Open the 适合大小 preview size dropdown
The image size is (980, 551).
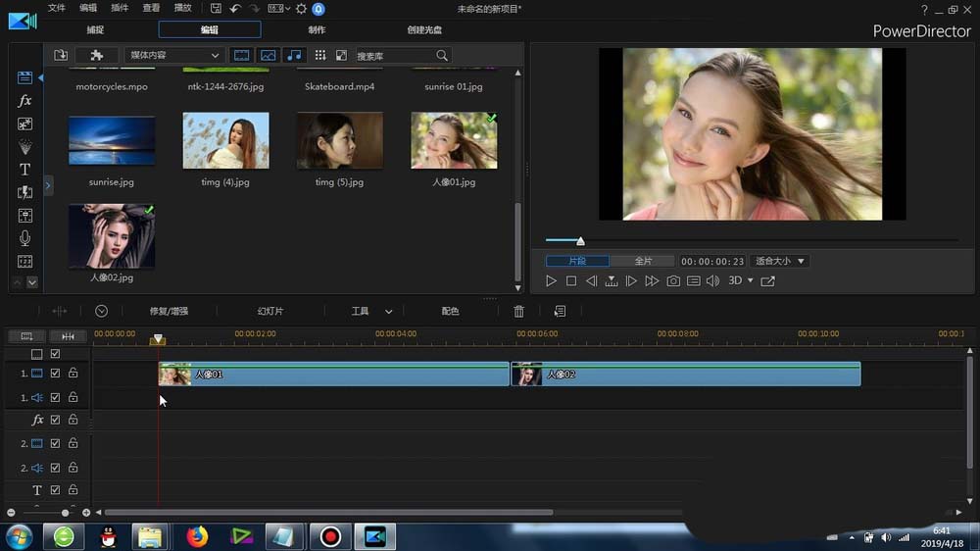coord(779,262)
